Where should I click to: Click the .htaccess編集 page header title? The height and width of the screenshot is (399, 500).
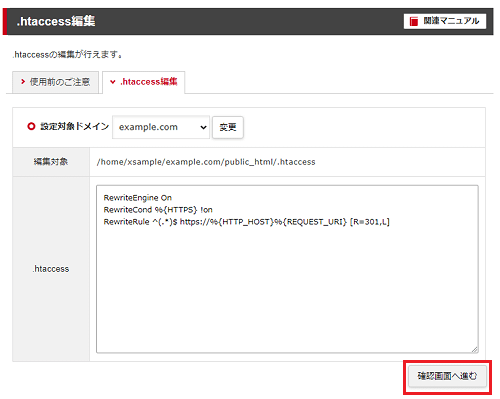pyautogui.click(x=56, y=21)
